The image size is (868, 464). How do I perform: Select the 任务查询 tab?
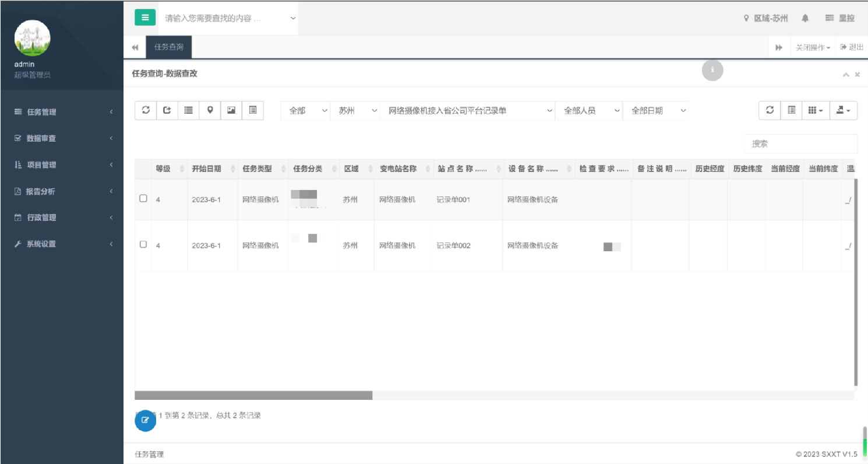[x=168, y=47]
